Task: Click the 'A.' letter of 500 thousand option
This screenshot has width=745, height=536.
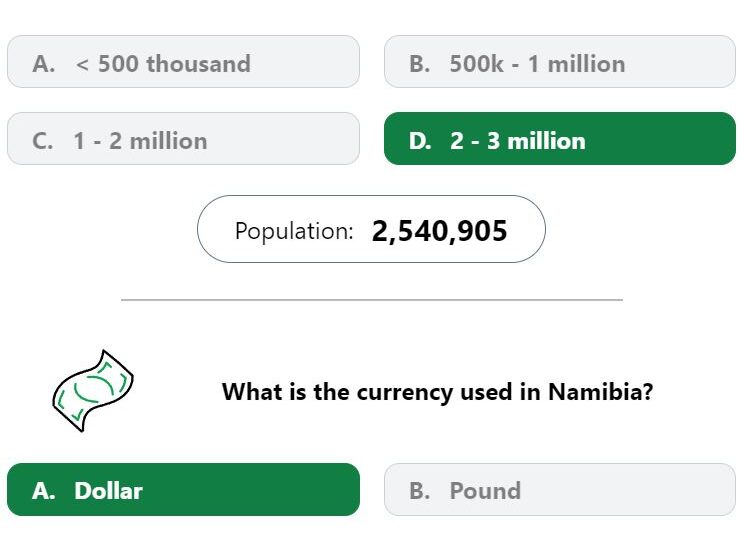Action: pyautogui.click(x=44, y=64)
